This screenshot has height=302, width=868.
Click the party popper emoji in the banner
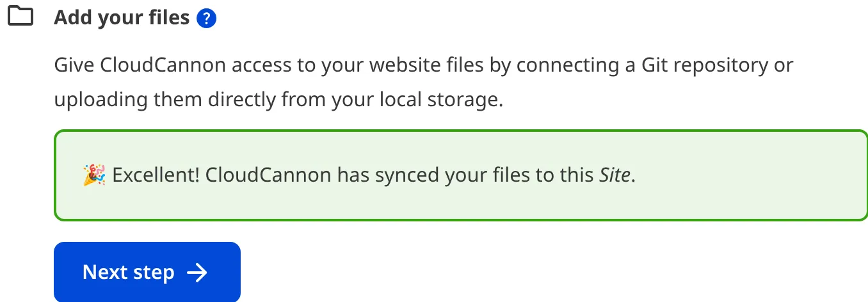point(93,175)
